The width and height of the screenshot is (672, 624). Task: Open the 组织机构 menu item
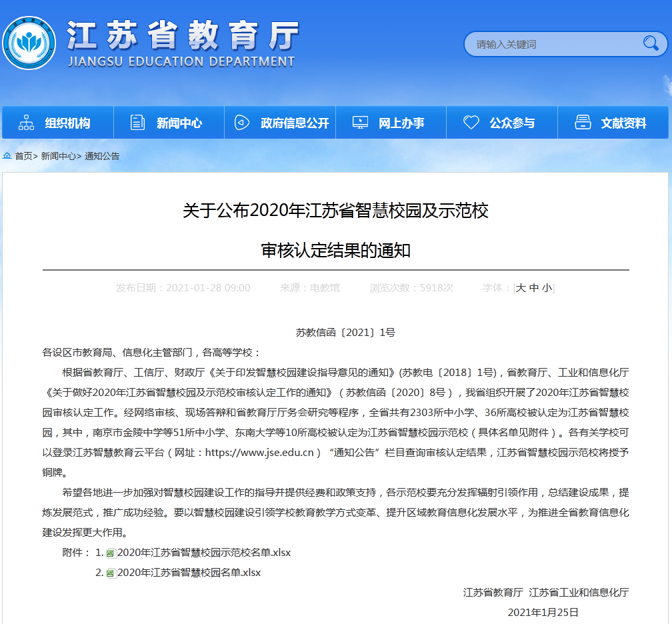pos(67,123)
